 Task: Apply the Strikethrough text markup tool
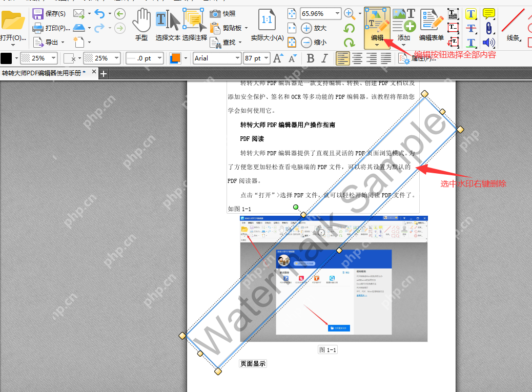[471, 28]
